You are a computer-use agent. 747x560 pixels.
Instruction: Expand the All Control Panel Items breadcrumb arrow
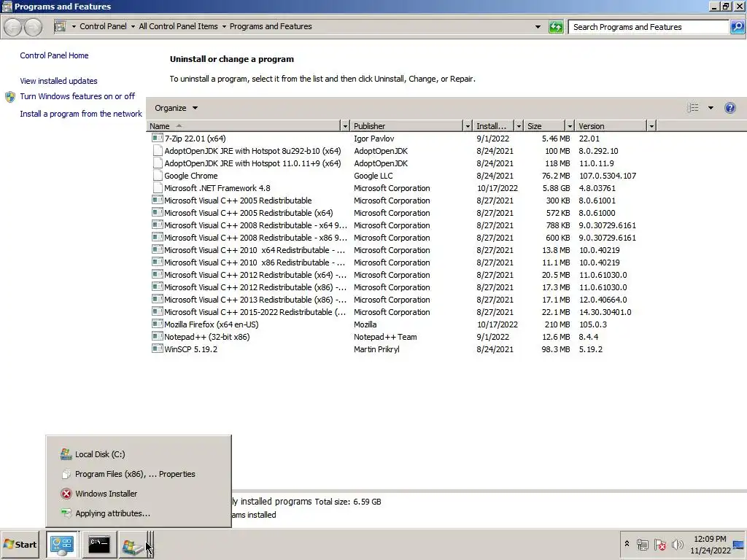224,27
